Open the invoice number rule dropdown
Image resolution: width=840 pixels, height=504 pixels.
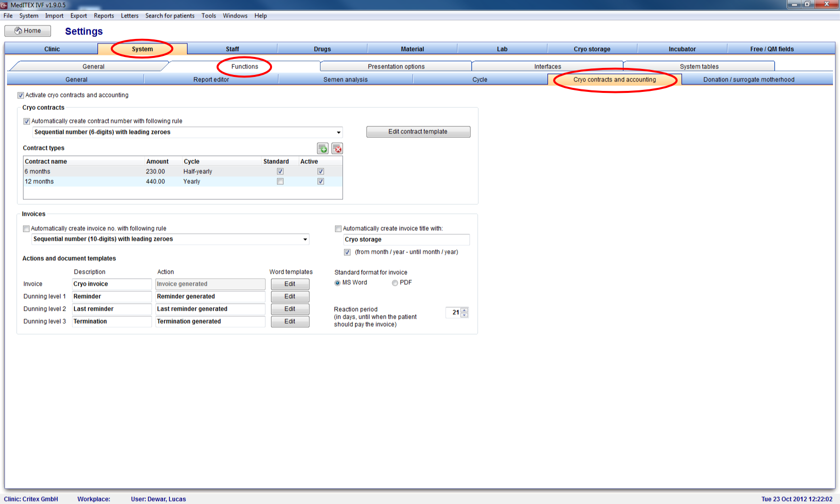pos(305,239)
